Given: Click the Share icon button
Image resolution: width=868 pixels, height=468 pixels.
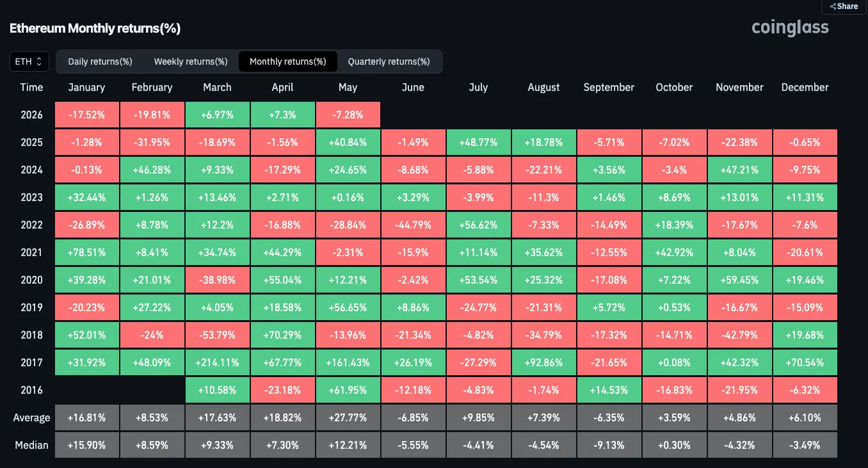Looking at the screenshot, I should click(844, 6).
